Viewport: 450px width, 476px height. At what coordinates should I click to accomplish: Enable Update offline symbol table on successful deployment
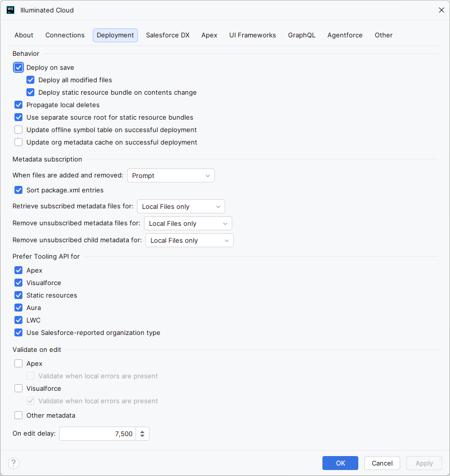(18, 130)
